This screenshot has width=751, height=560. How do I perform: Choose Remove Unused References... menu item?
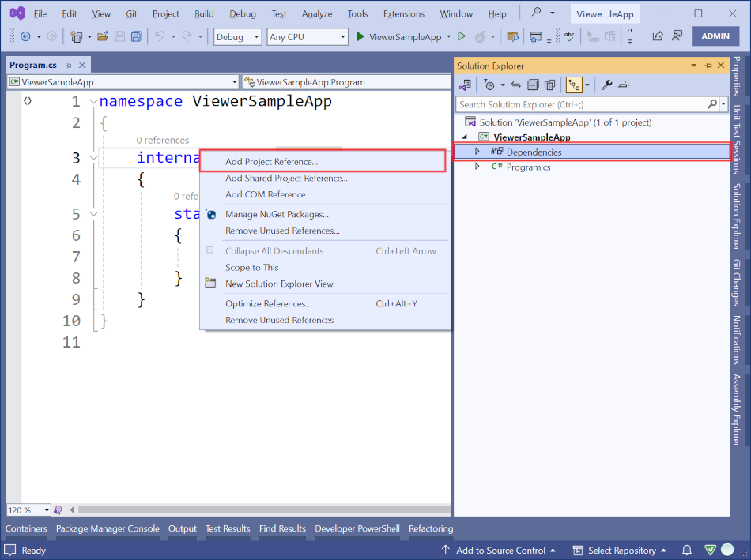pos(325,231)
